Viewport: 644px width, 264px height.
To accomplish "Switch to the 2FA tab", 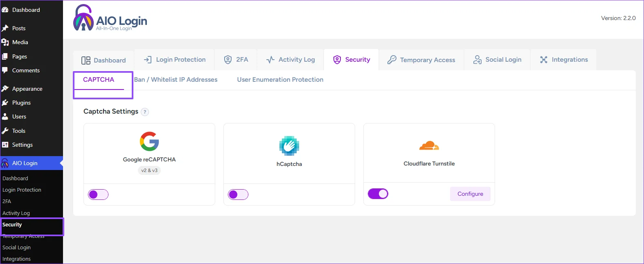I will [x=236, y=60].
